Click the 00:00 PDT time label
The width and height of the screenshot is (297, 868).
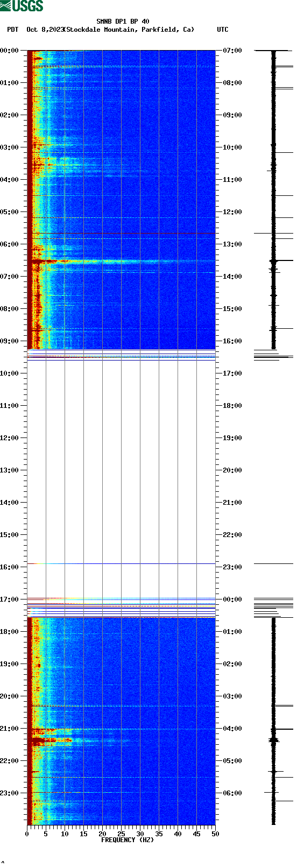click(10, 51)
